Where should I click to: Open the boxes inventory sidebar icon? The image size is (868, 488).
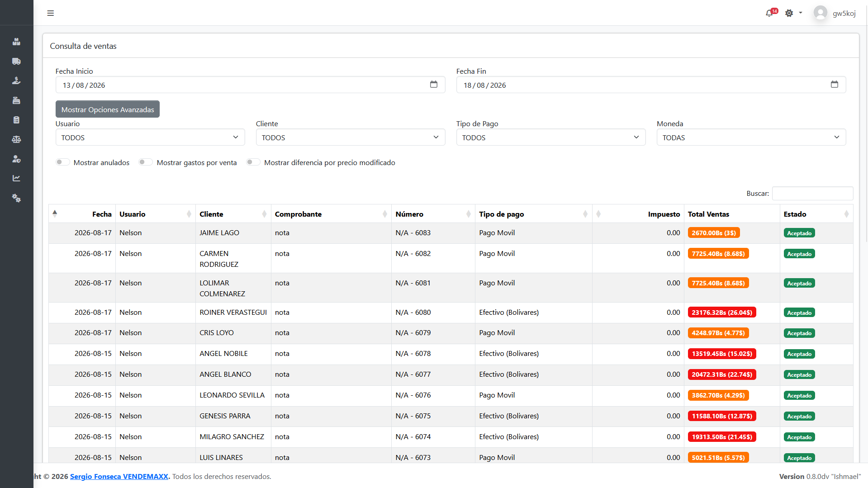16,42
